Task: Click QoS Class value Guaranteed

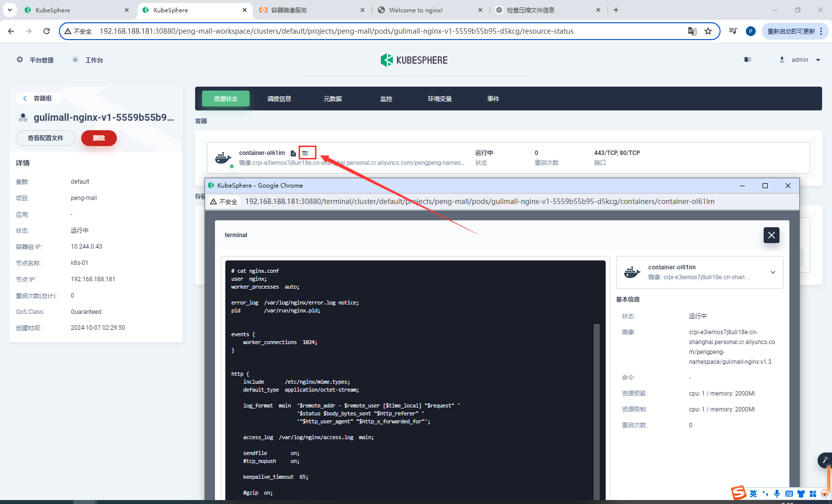Action: point(86,312)
